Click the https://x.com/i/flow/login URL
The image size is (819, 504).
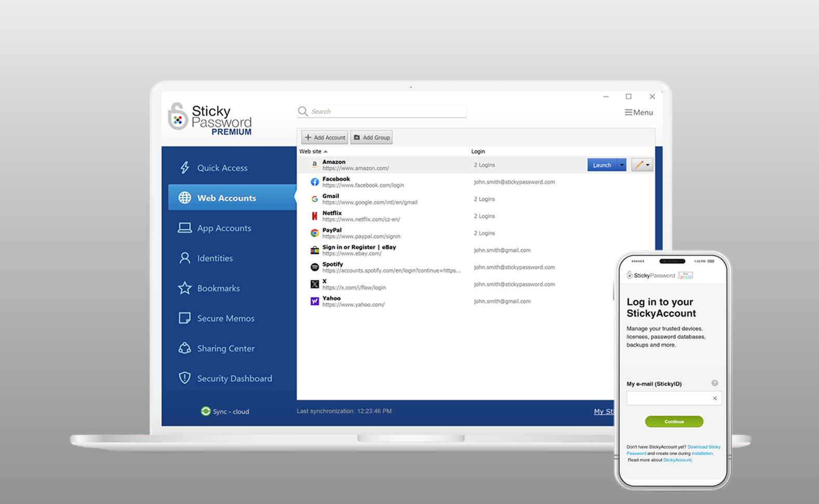(x=354, y=288)
